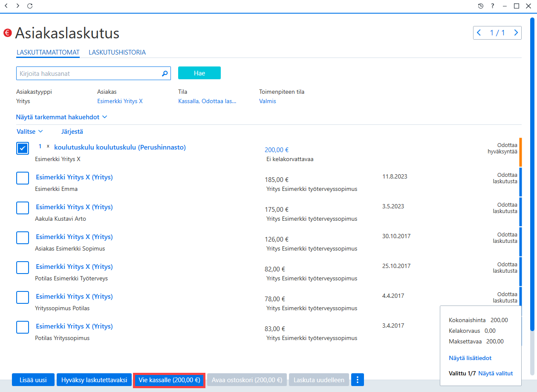This screenshot has width=537, height=392.
Task: Go to next page with pager arrow
Action: click(x=516, y=33)
